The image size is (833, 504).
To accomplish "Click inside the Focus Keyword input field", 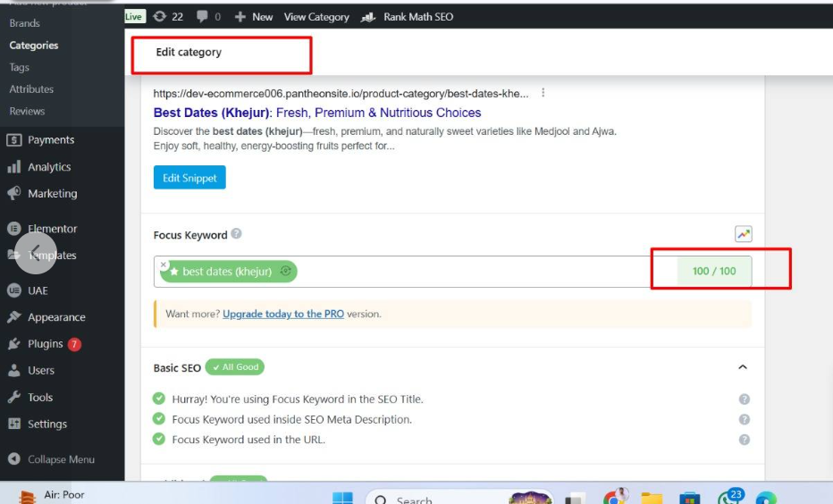I will point(474,272).
